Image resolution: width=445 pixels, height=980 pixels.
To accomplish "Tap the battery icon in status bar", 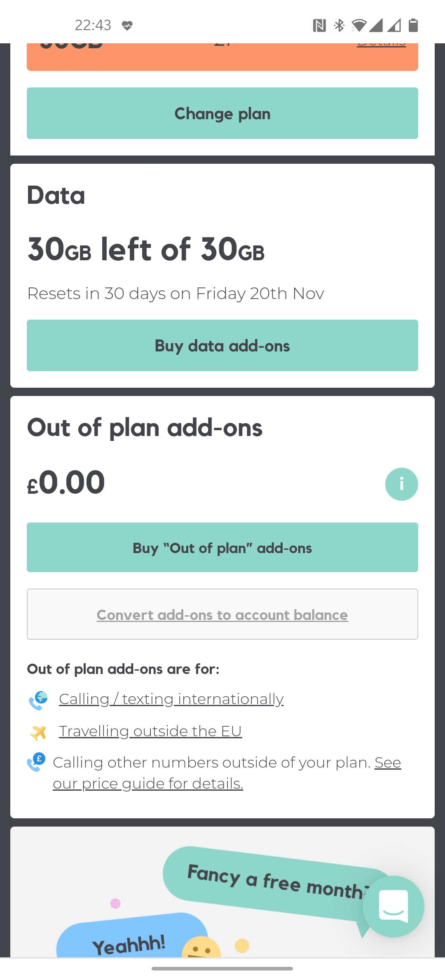I will pos(413,25).
